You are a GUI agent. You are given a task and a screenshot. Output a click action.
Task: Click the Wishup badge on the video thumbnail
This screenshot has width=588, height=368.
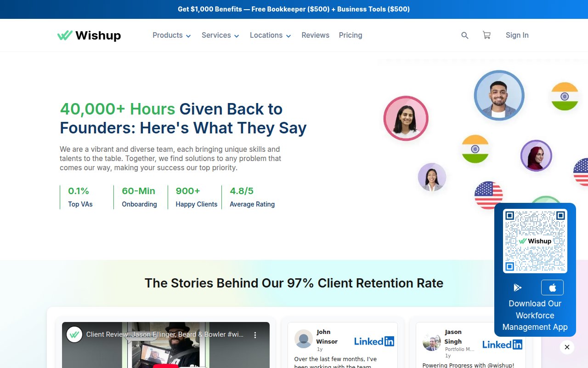74,334
